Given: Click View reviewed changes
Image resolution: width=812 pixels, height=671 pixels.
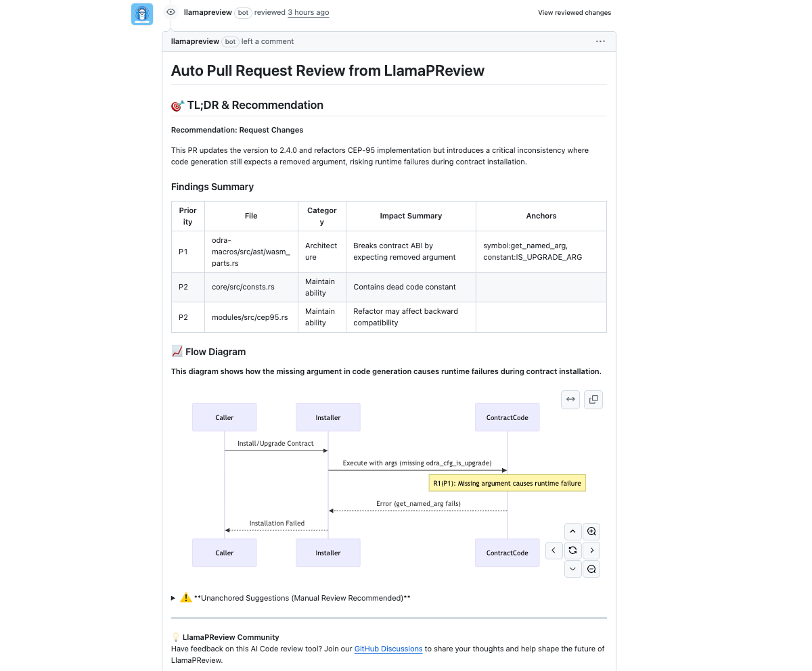Looking at the screenshot, I should point(574,13).
